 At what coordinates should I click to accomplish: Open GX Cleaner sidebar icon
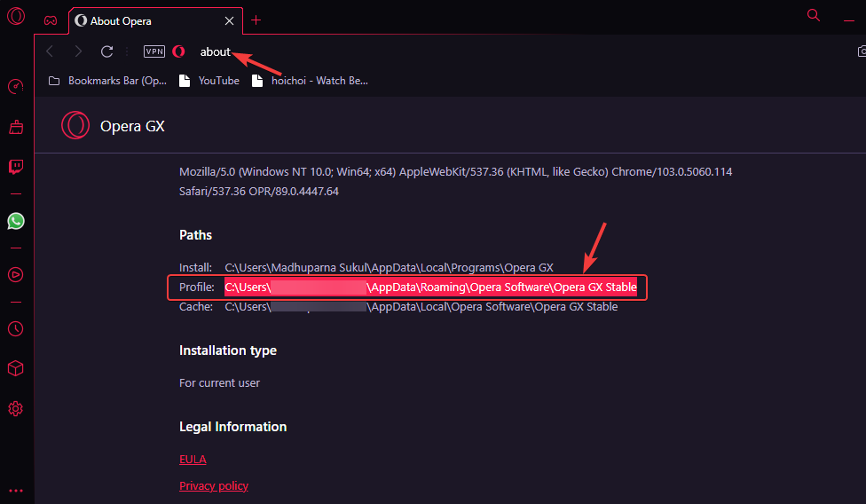pyautogui.click(x=16, y=127)
